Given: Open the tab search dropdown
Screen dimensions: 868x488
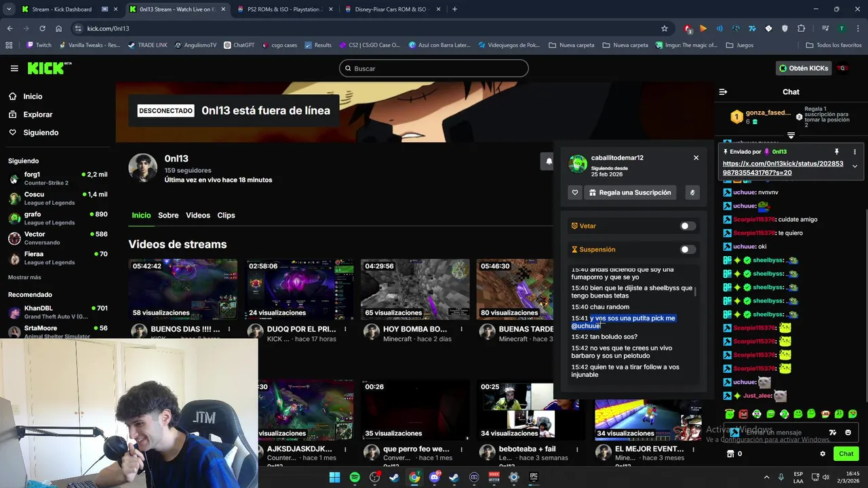Looking at the screenshot, I should (x=8, y=9).
